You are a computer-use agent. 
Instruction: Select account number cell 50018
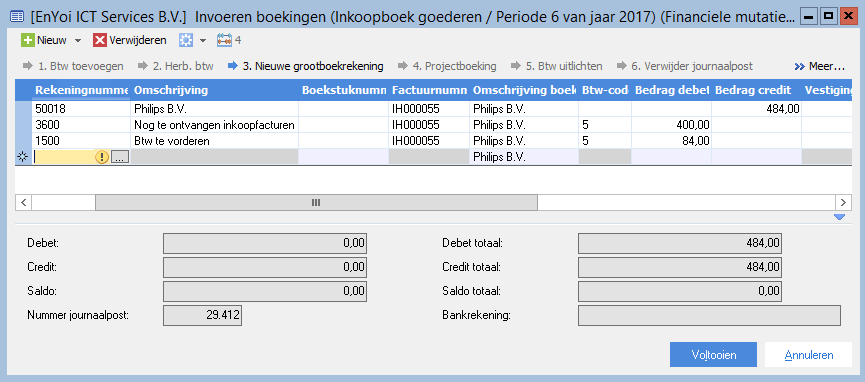(82, 109)
